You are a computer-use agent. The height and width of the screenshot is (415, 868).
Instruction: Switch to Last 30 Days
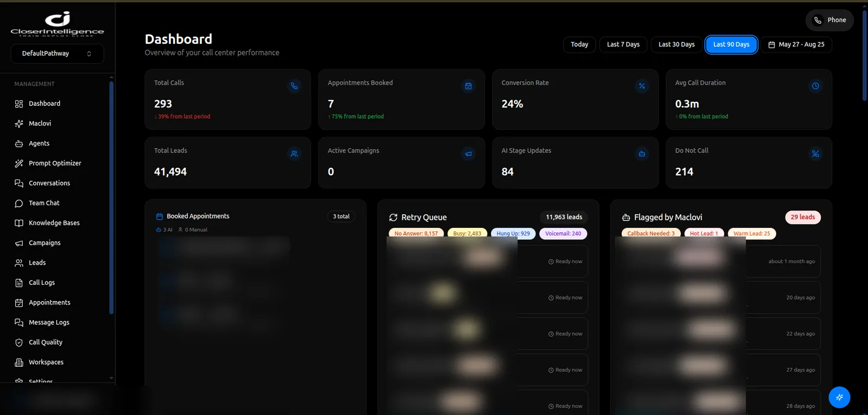(x=676, y=44)
